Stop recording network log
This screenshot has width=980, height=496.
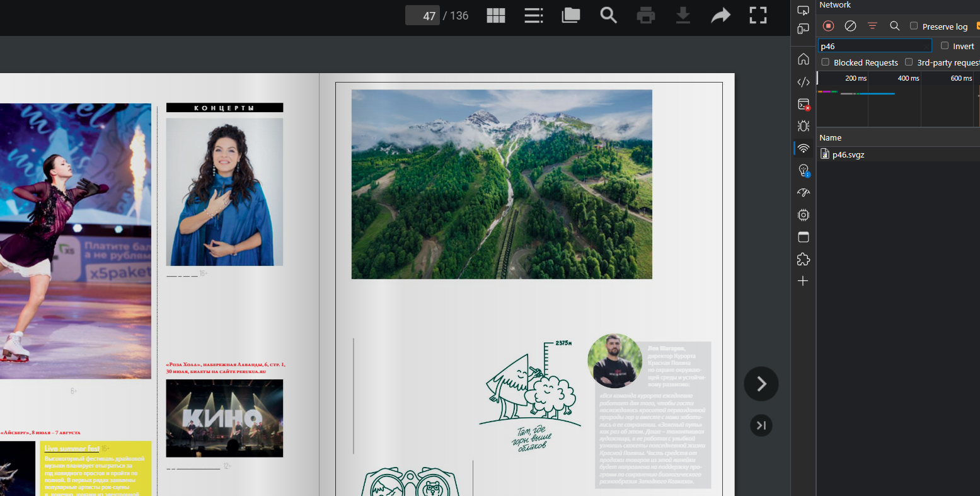point(829,26)
